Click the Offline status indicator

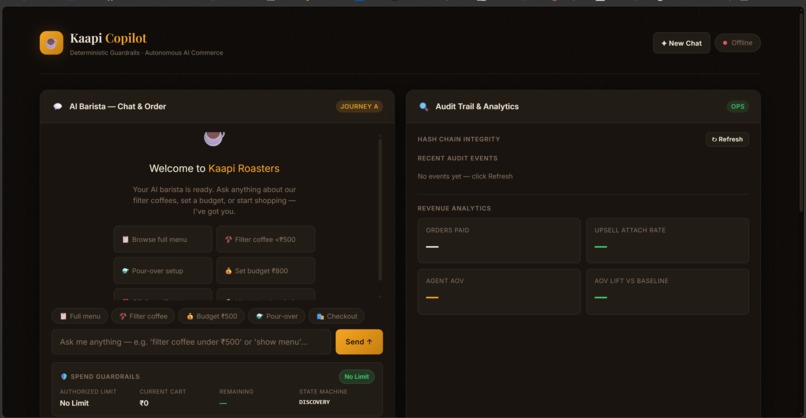(x=737, y=43)
